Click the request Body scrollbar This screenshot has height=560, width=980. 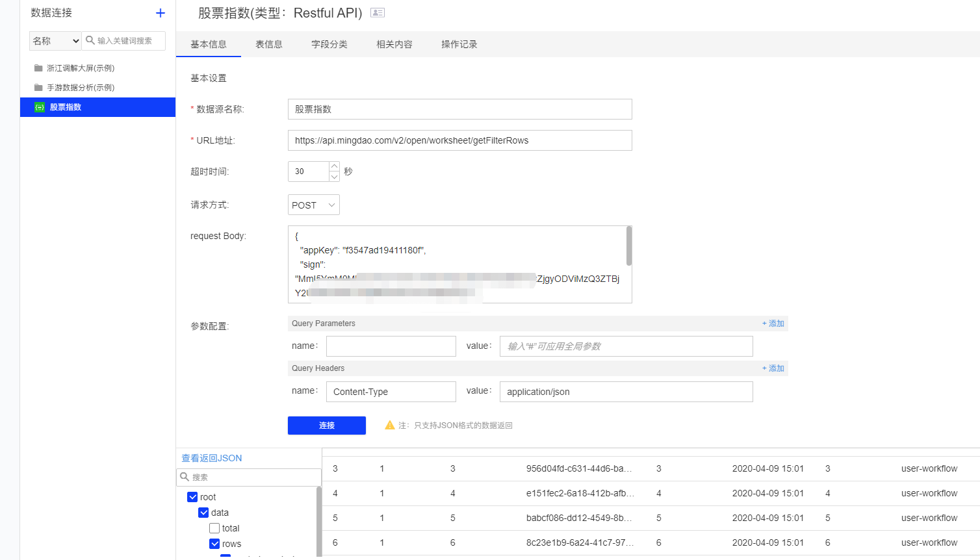coord(628,246)
